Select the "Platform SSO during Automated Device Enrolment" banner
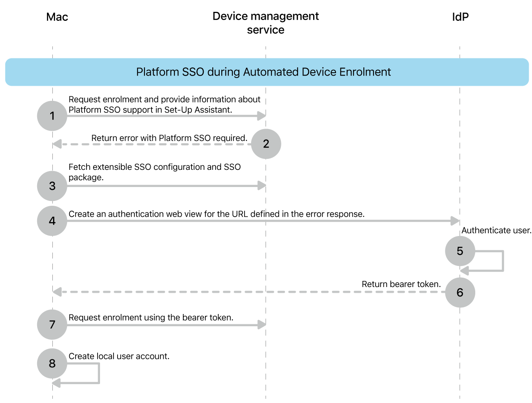 pyautogui.click(x=267, y=72)
